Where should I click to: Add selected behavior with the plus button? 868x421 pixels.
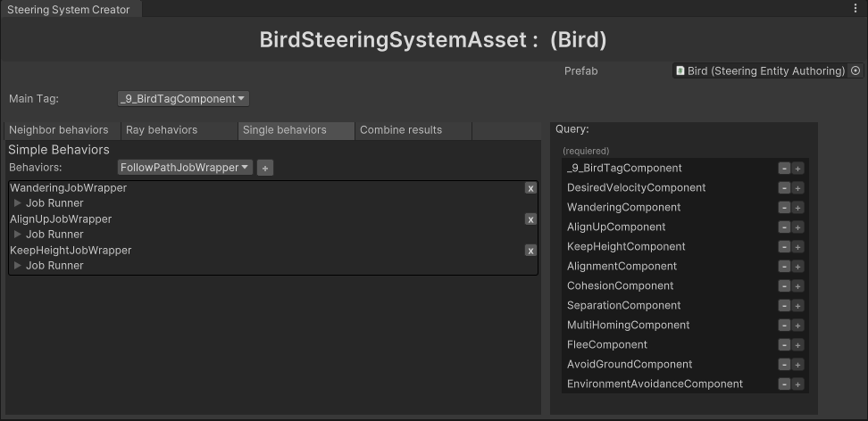[265, 168]
